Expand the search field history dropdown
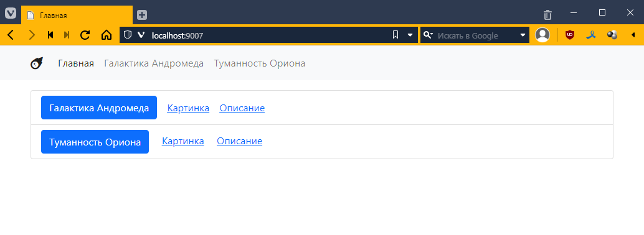Image resolution: width=644 pixels, height=235 pixels. 523,35
